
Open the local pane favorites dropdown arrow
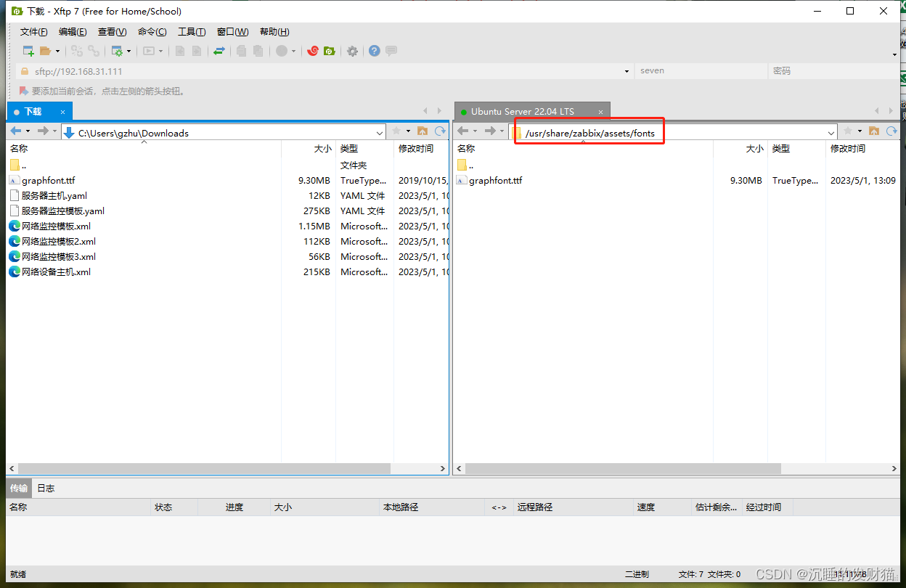click(409, 131)
